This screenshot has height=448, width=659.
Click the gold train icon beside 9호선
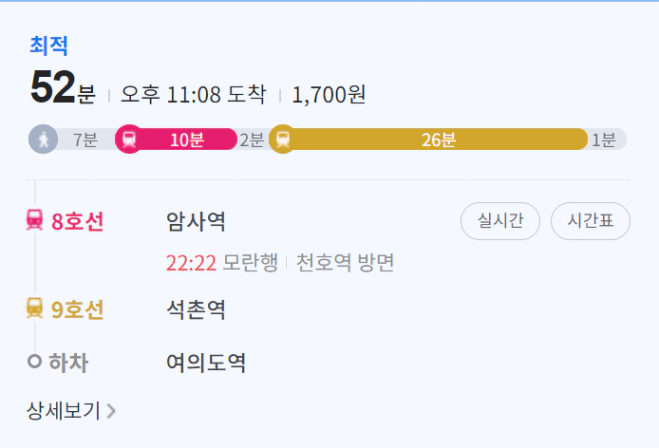[x=34, y=308]
